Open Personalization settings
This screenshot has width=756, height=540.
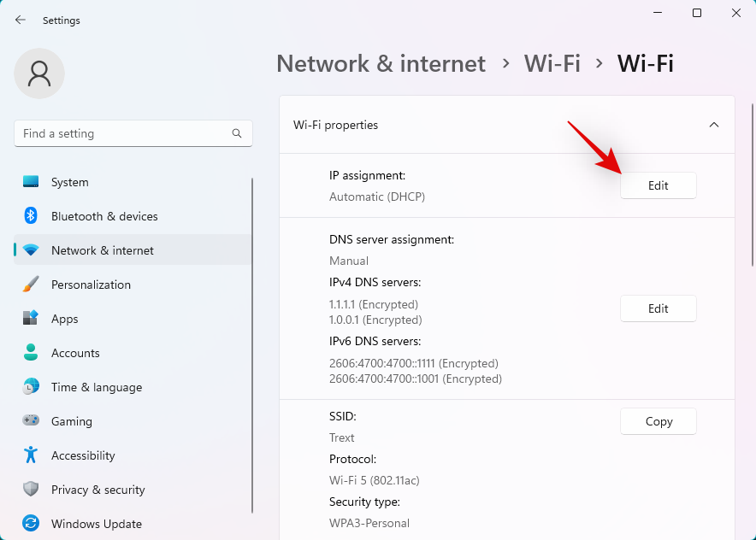(92, 285)
